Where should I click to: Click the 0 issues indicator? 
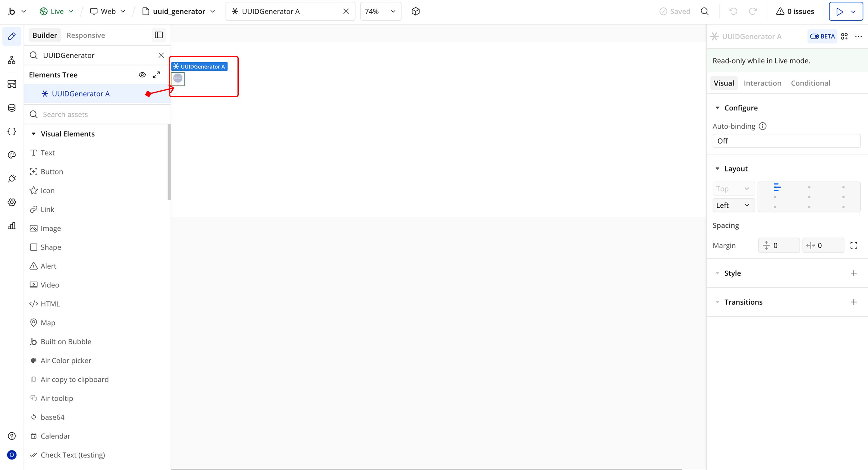coord(795,11)
